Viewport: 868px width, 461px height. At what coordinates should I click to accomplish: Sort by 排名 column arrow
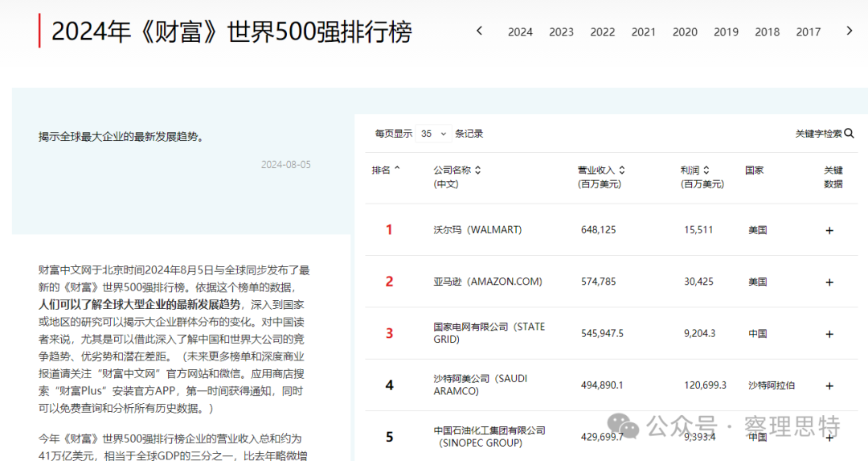[x=397, y=170]
